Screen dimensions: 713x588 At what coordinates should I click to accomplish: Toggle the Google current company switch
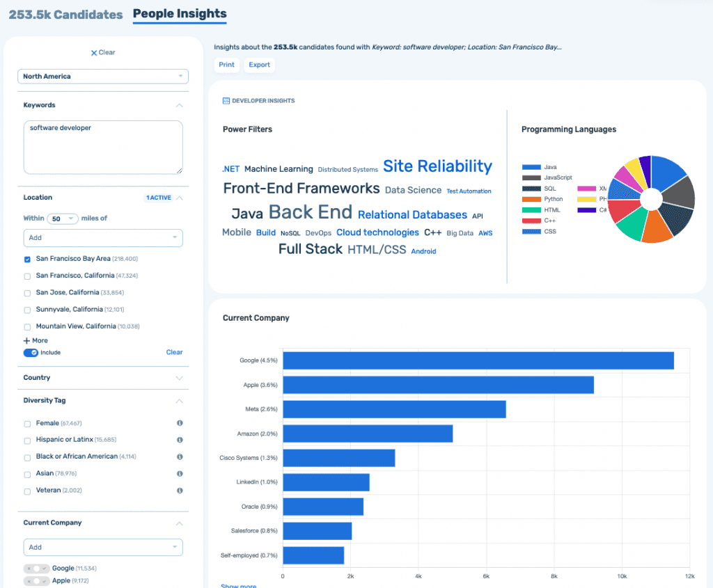tap(36, 569)
